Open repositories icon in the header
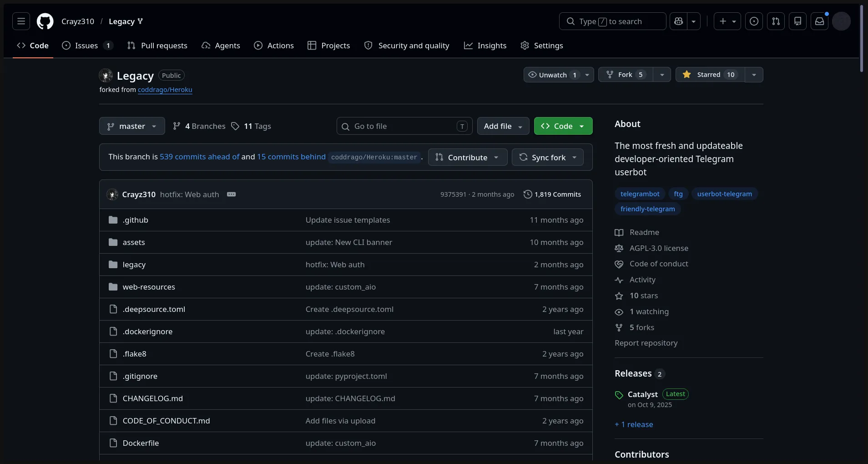Image resolution: width=868 pixels, height=464 pixels. [x=797, y=21]
